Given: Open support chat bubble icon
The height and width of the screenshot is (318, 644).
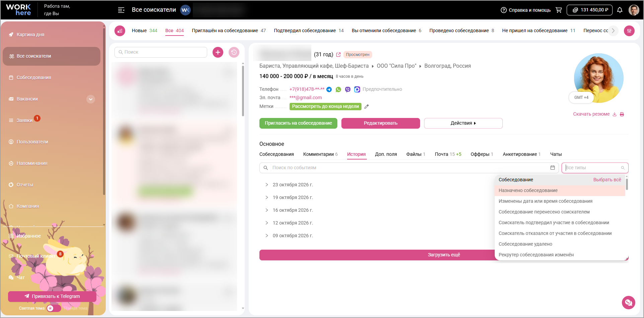Looking at the screenshot, I should pyautogui.click(x=629, y=303).
